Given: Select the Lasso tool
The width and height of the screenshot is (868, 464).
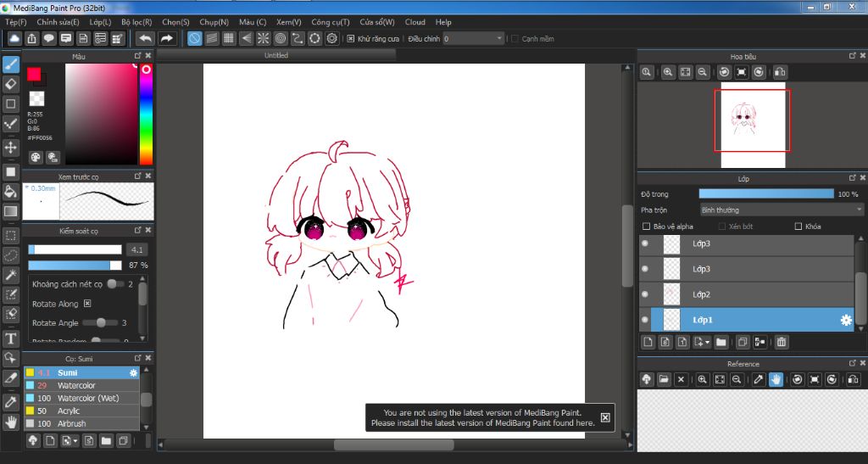Looking at the screenshot, I should click(x=10, y=255).
